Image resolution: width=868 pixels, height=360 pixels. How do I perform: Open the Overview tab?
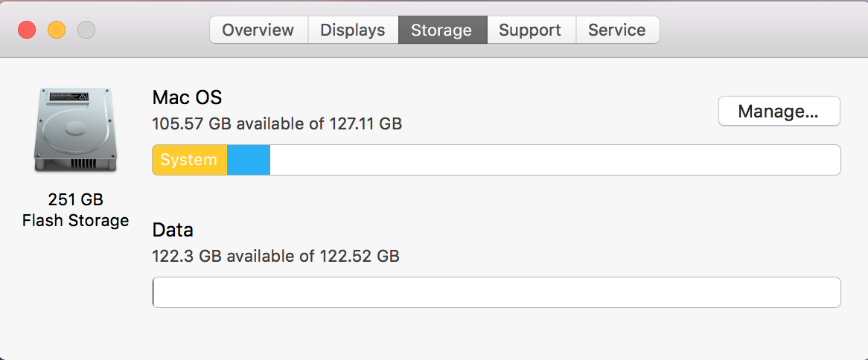tap(258, 30)
